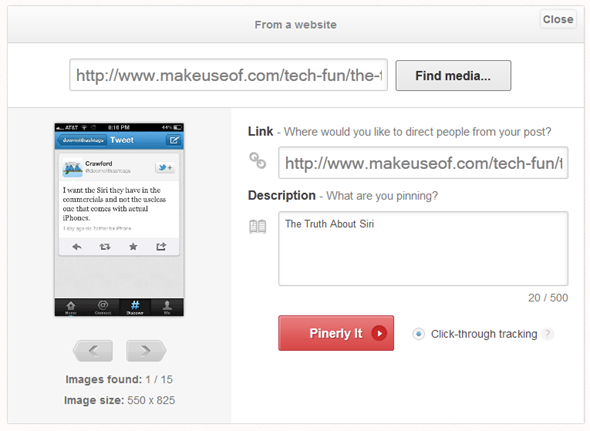Click the reply arrow icon in the tweet preview
The image size is (590, 431).
point(77,247)
